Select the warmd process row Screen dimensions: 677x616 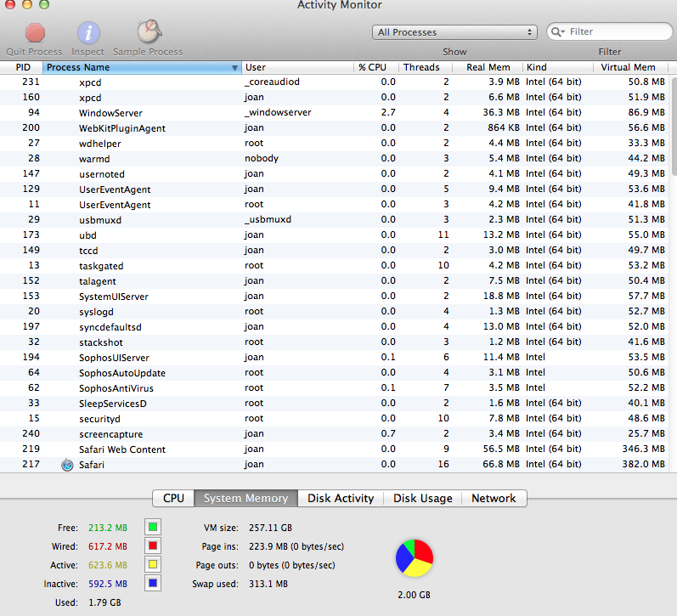pos(335,159)
